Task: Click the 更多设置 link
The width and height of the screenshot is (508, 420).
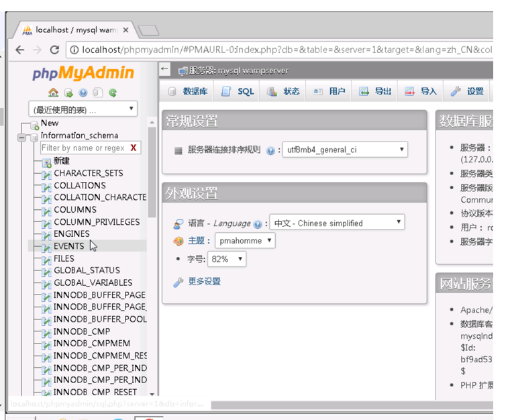Action: coord(205,281)
